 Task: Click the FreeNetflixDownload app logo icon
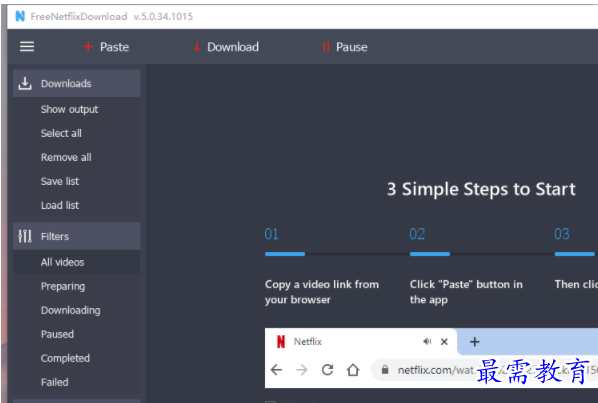[20, 16]
